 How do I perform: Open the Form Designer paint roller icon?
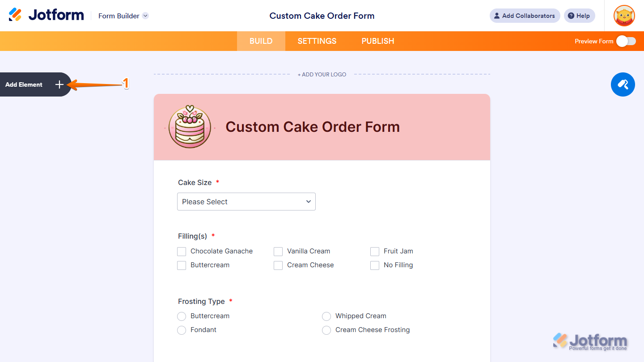[x=623, y=84]
